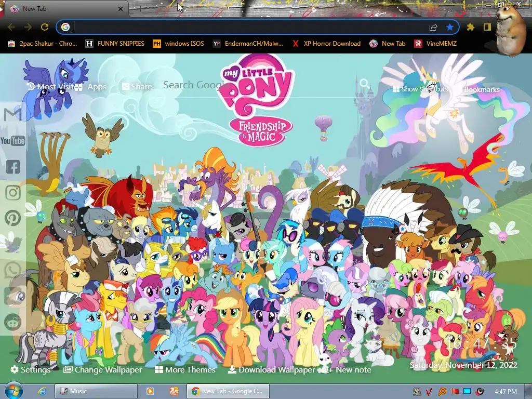
Task: Focus the Search Google field
Action: tap(261, 85)
